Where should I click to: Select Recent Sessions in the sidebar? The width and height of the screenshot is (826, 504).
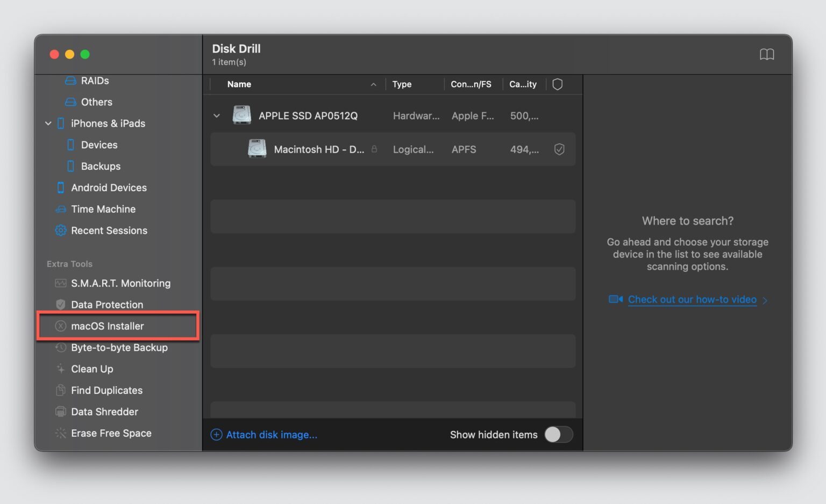pyautogui.click(x=109, y=231)
